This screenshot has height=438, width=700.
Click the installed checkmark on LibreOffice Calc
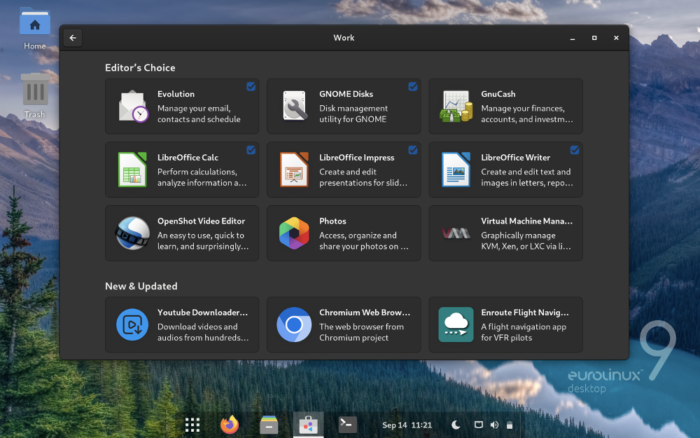tap(251, 150)
